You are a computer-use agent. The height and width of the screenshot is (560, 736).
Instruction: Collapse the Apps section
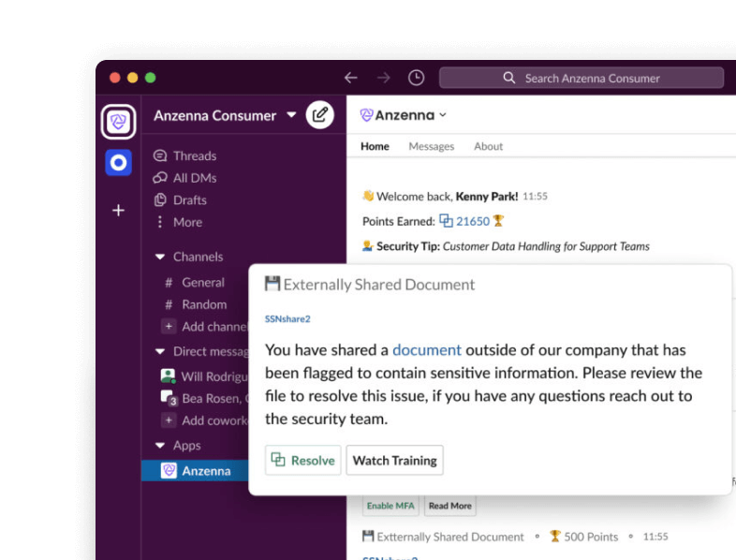click(160, 447)
